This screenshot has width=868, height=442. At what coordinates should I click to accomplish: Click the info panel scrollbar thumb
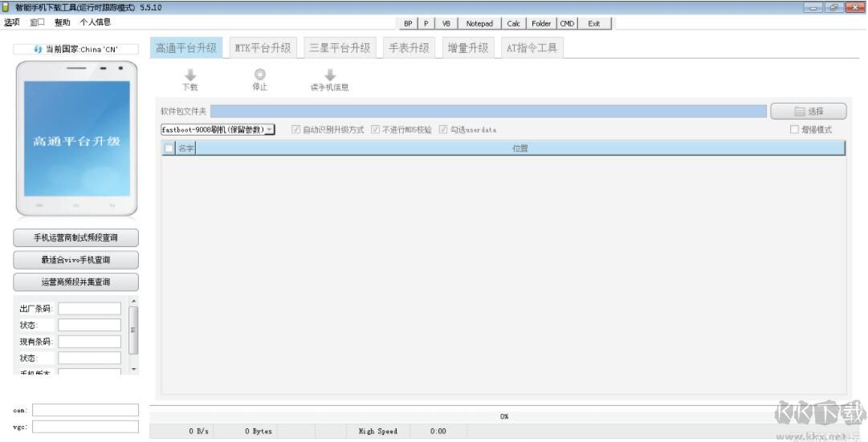point(133,330)
